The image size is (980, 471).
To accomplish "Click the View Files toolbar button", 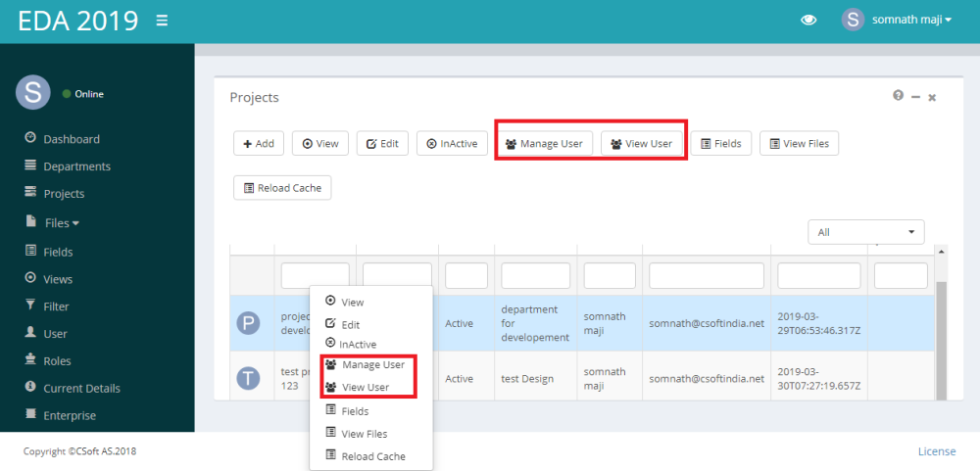I will tap(800, 143).
